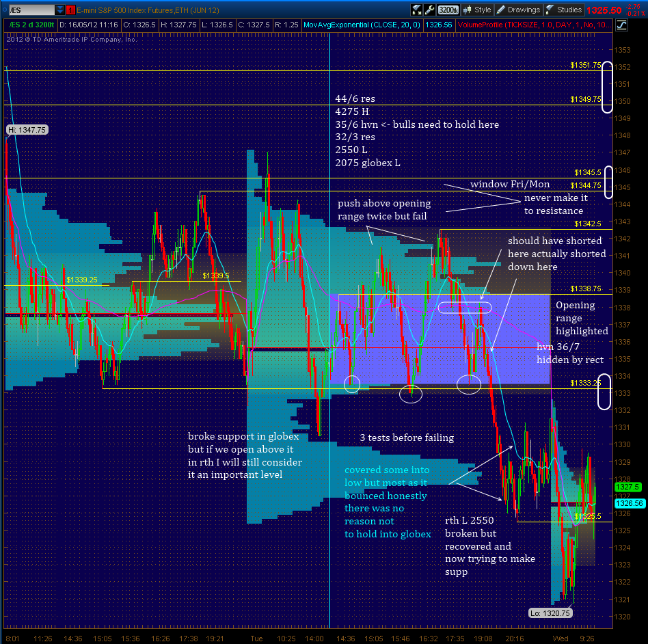Click the '35/6 hvn <- bulls need to hold here' line
The image size is (648, 644).
click(x=417, y=124)
